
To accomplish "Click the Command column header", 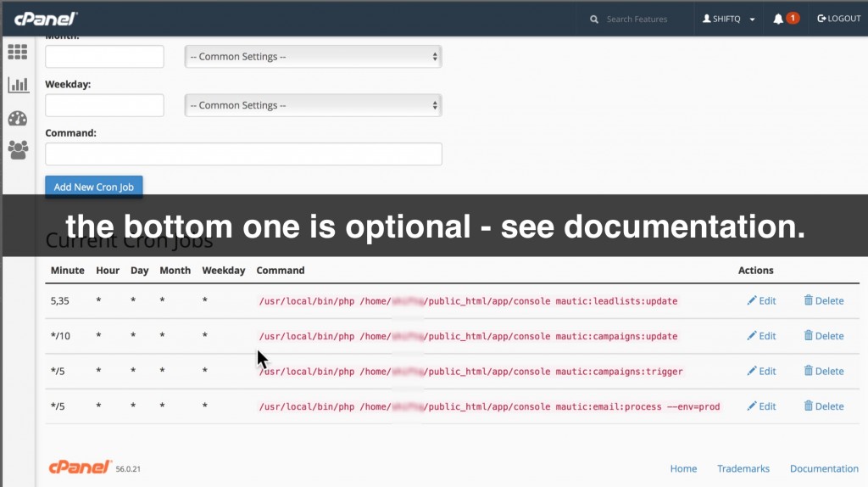I will [281, 271].
